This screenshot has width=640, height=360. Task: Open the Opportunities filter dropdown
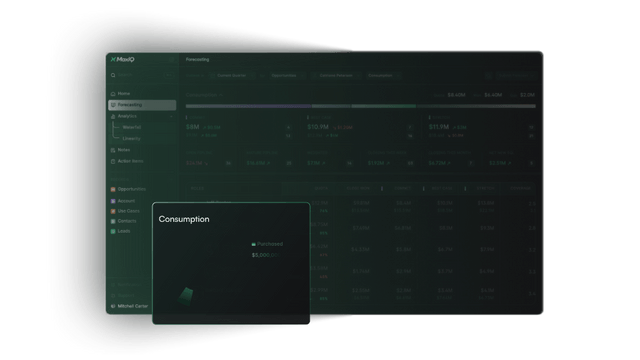point(287,76)
